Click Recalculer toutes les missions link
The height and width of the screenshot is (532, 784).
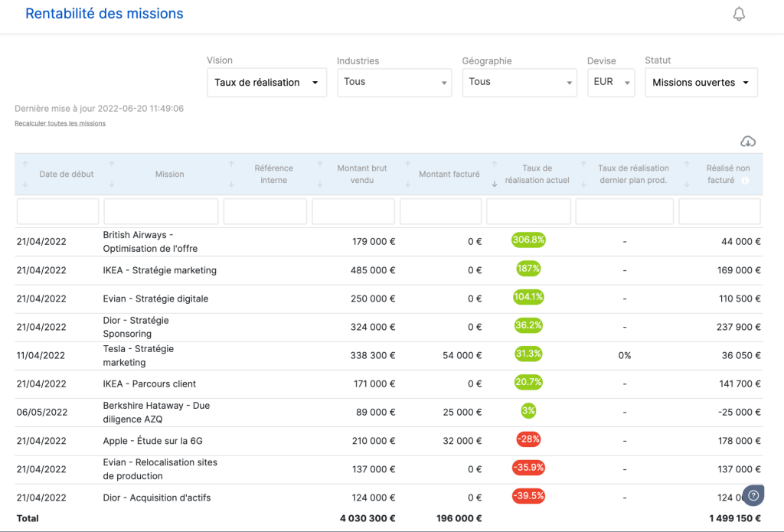pos(60,123)
